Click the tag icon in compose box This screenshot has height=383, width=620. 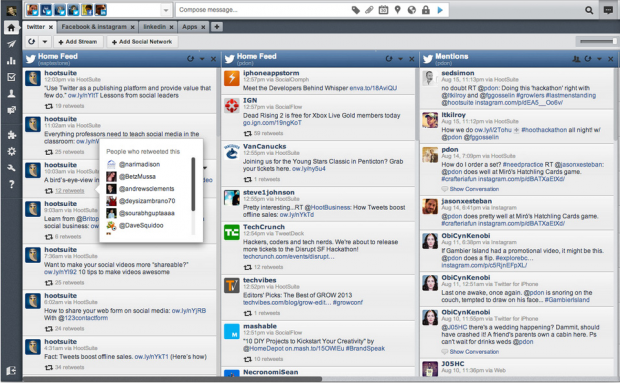[355, 10]
